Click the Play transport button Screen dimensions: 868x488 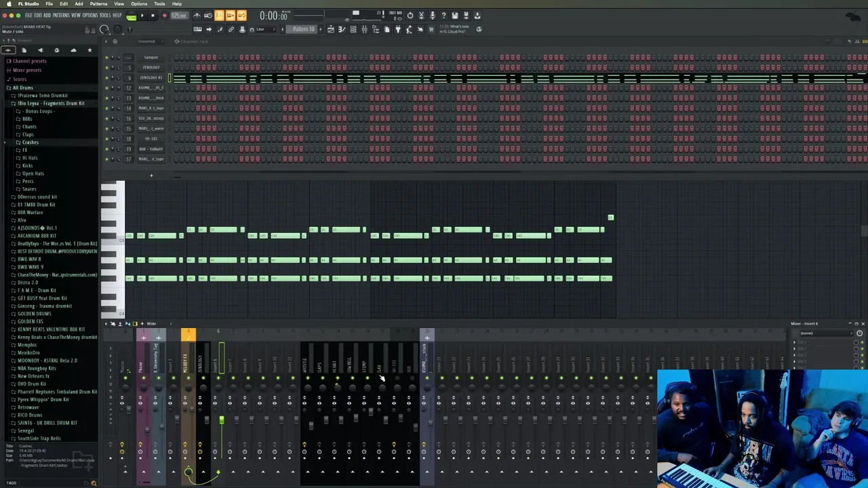pos(142,16)
